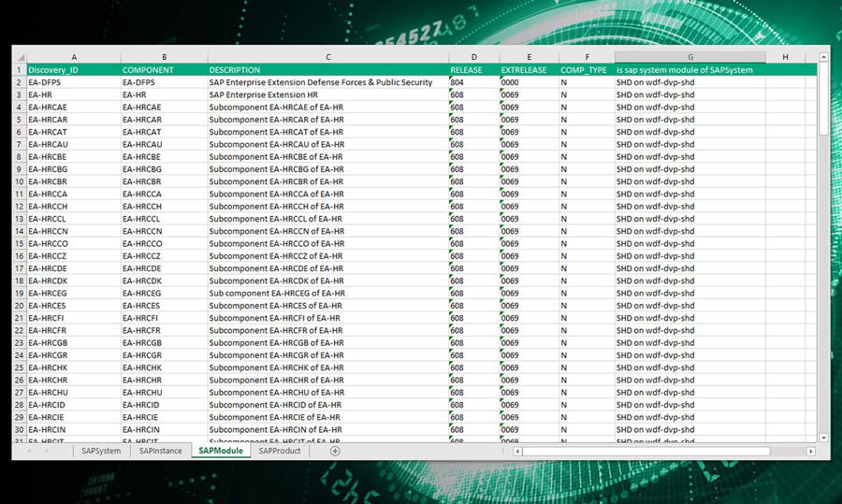The image size is (842, 504).
Task: Select EA-HRCBR in Discovery_ID column
Action: [x=74, y=181]
